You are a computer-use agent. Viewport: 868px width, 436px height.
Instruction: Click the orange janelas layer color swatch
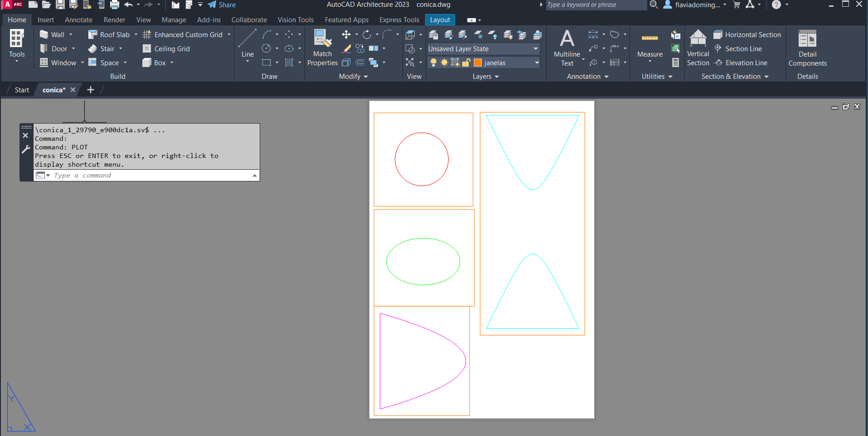[478, 63]
